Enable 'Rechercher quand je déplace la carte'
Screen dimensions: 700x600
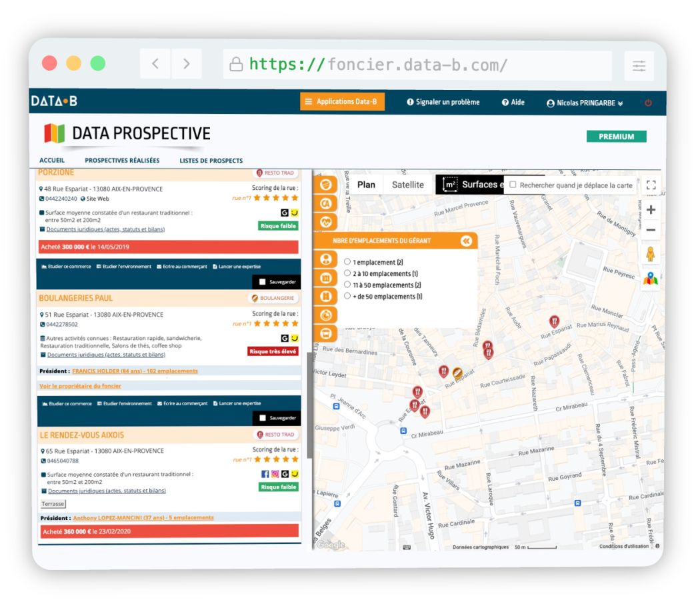tap(513, 185)
